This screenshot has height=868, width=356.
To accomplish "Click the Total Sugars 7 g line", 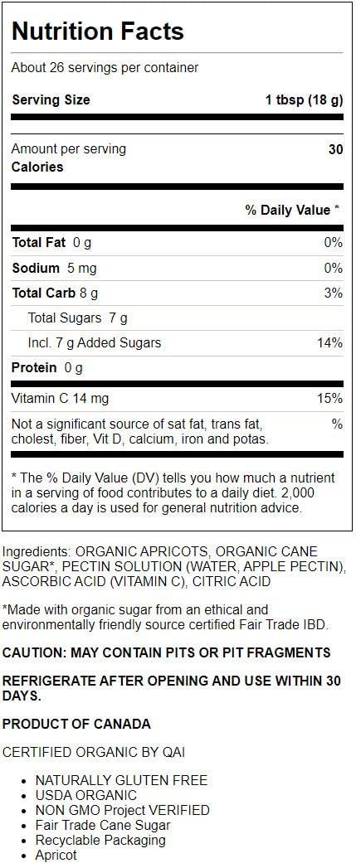I will tap(78, 318).
